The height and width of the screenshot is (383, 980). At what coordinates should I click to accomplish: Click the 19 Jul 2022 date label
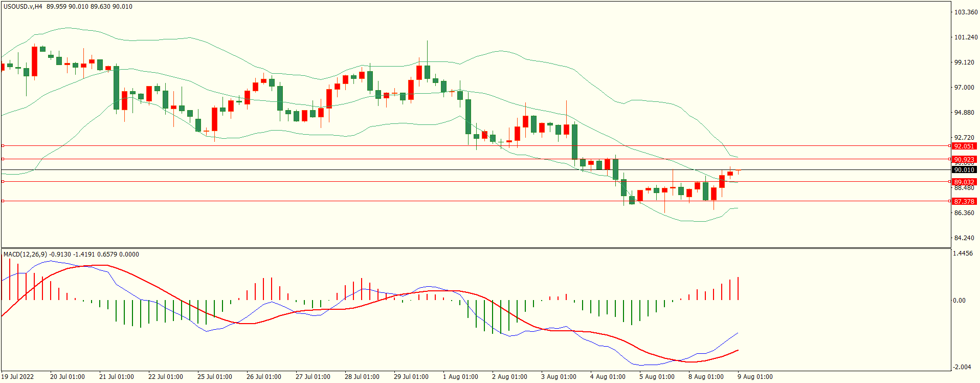[x=17, y=377]
